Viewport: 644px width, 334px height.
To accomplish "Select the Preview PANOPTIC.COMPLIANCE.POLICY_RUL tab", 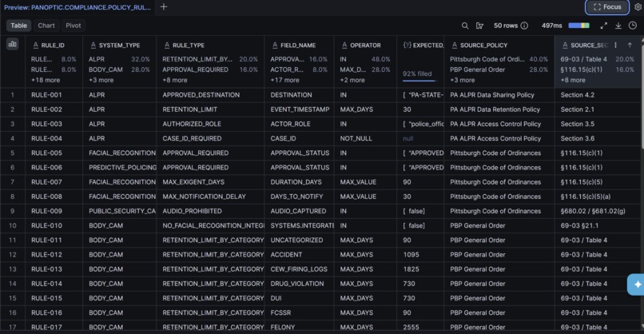I will 78,7.
